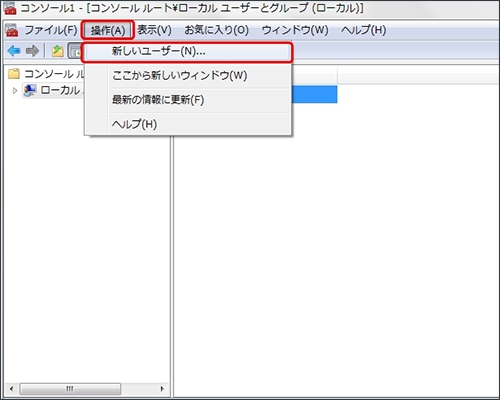Close the 操作(A) menu
The width and height of the screenshot is (500, 400).
[108, 30]
